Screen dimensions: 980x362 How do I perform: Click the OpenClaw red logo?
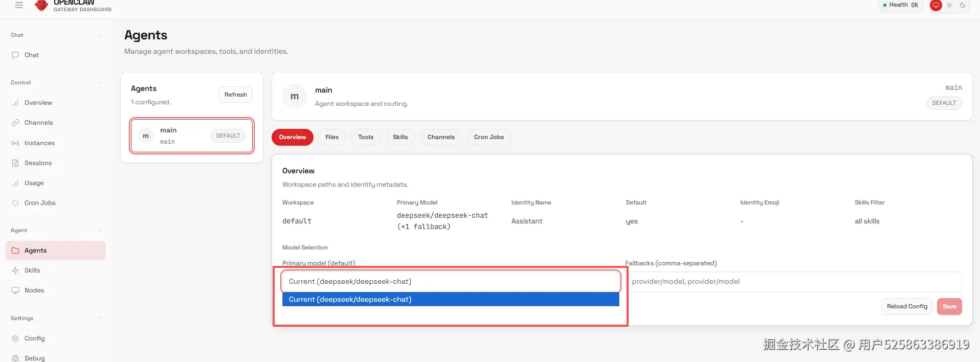(41, 5)
